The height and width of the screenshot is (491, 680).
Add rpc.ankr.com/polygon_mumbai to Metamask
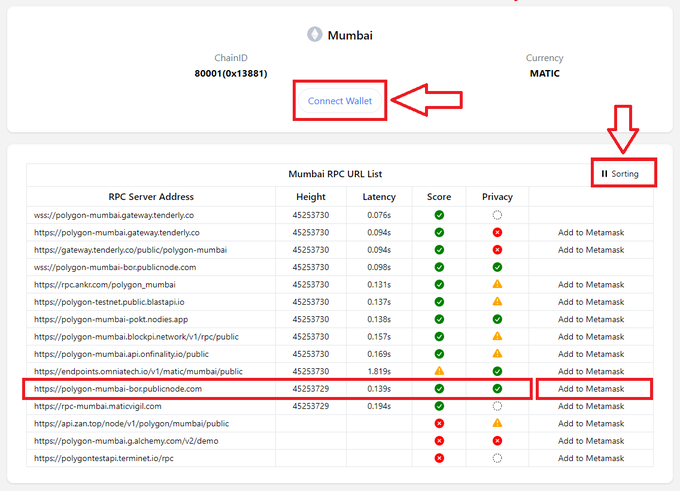tap(591, 285)
